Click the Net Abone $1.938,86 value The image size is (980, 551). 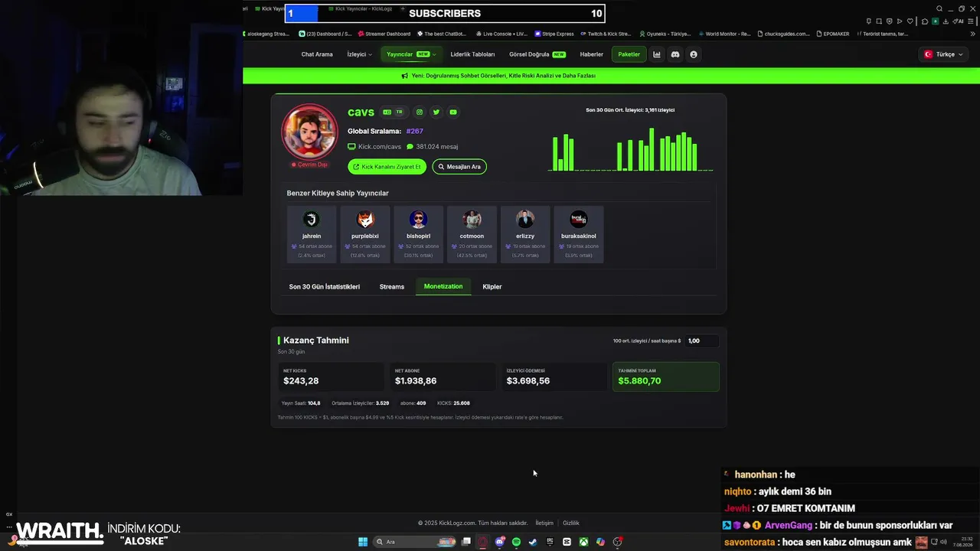[x=416, y=381]
